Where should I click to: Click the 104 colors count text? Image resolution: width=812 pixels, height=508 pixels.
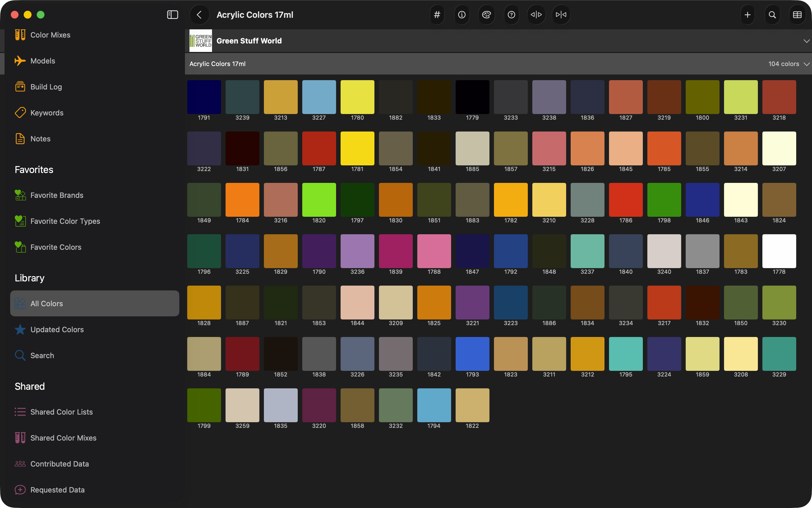coord(784,64)
